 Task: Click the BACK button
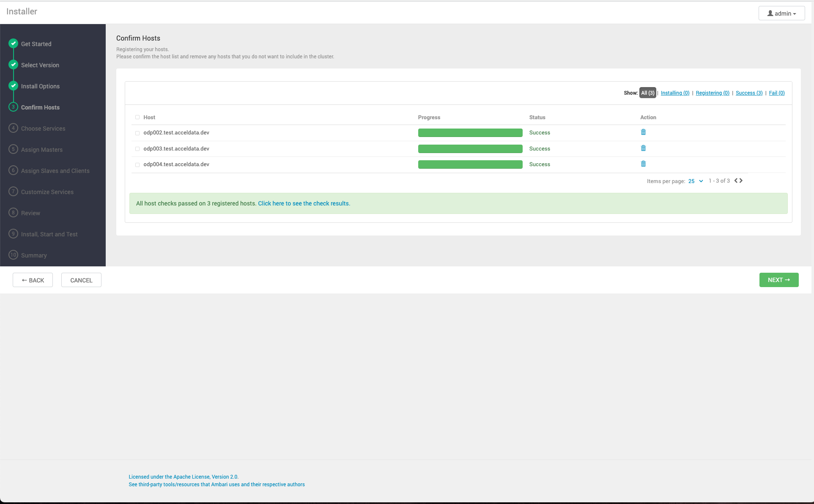click(33, 280)
